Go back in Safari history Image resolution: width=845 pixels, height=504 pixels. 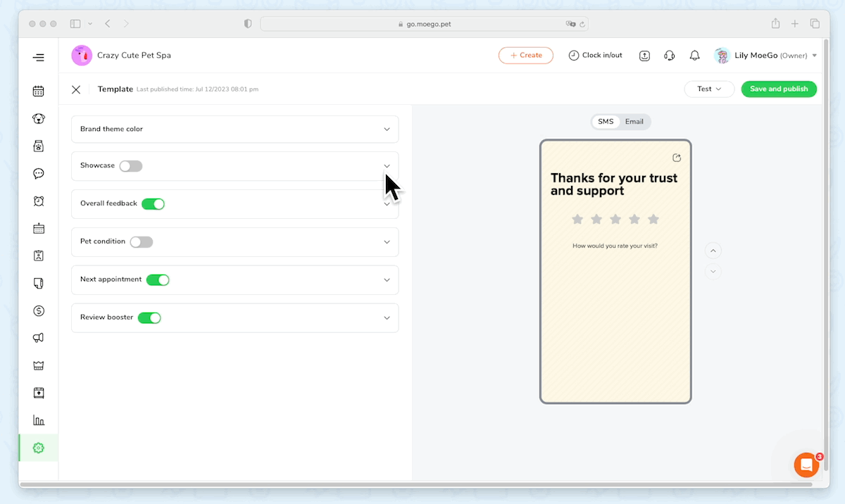(108, 24)
